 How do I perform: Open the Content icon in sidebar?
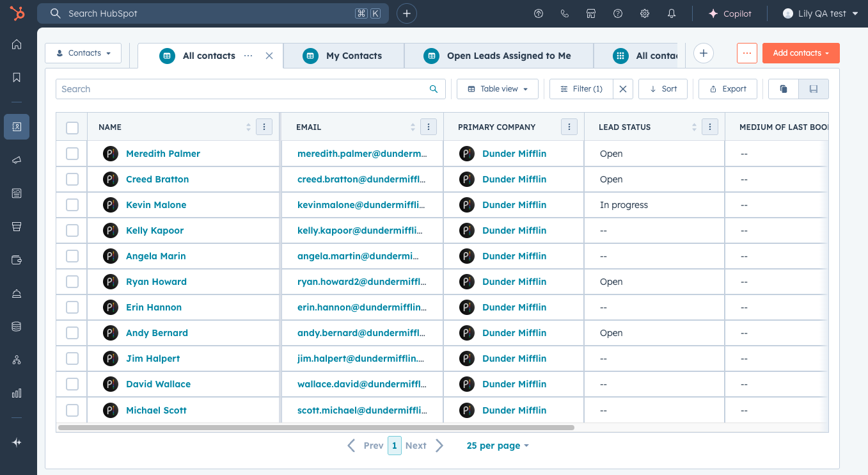tap(17, 193)
